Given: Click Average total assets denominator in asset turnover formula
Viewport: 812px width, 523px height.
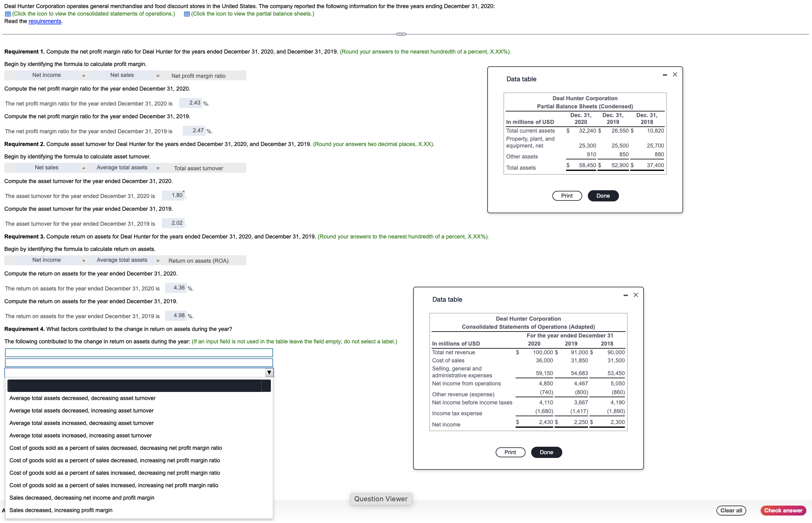Looking at the screenshot, I should coord(122,167).
